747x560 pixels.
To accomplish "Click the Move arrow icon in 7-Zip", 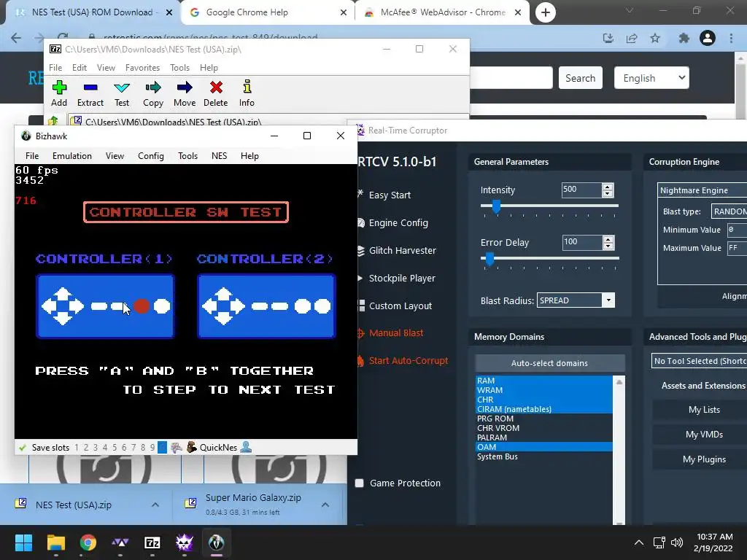I will click(185, 87).
